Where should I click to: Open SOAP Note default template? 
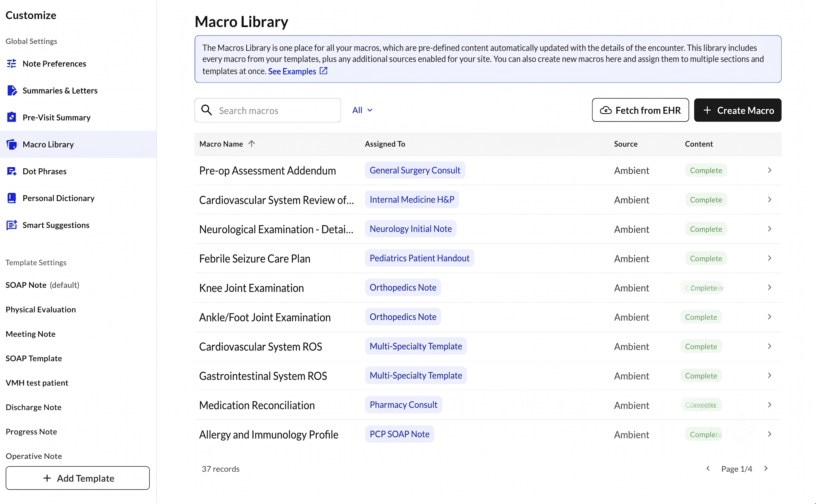tap(42, 285)
